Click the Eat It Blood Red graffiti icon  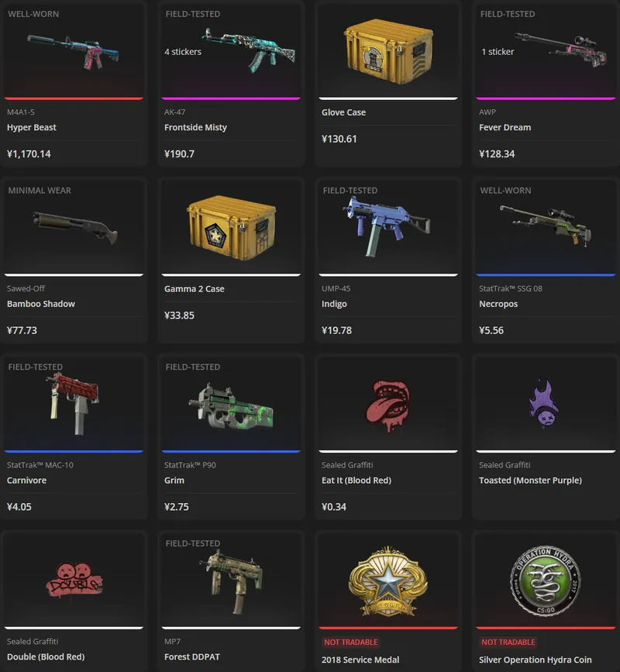387,405
